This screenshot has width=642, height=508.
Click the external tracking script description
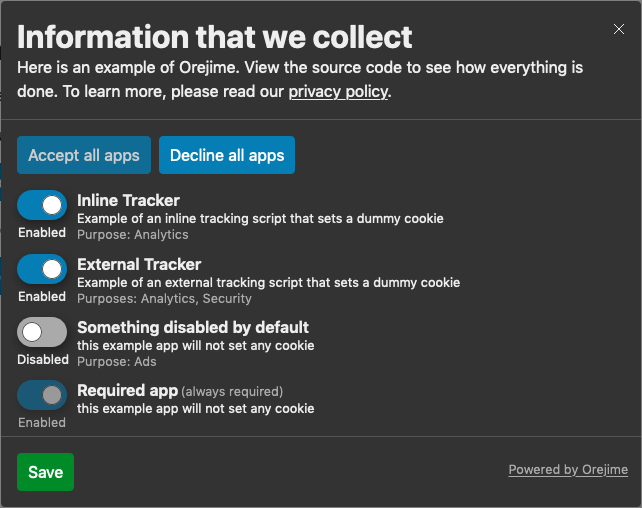(x=269, y=282)
